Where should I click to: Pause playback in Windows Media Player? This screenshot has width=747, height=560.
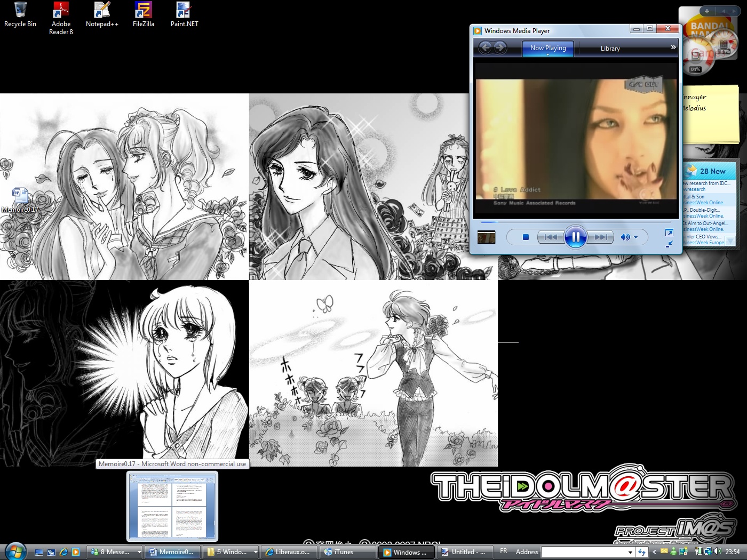pyautogui.click(x=575, y=237)
